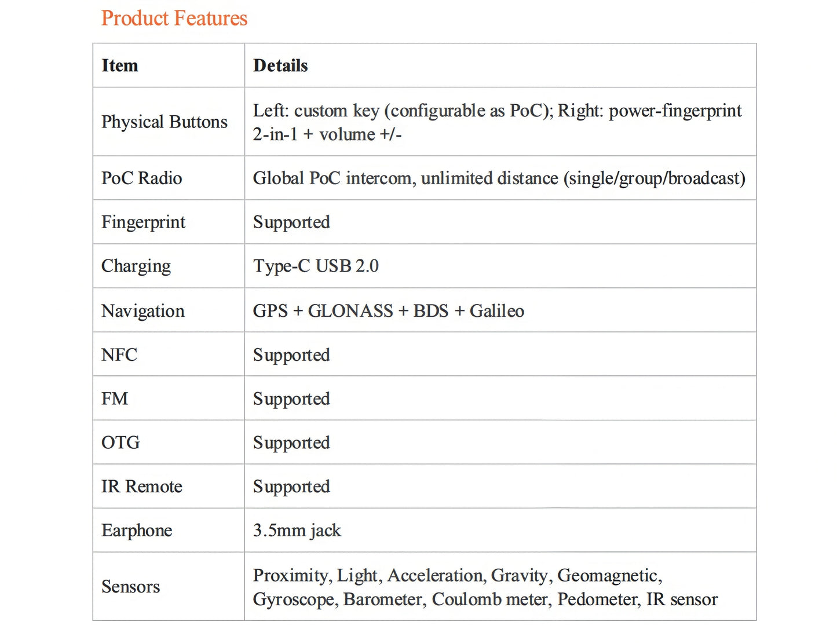Click the Physical Buttons row label
This screenshot has width=837, height=644.
click(x=165, y=122)
